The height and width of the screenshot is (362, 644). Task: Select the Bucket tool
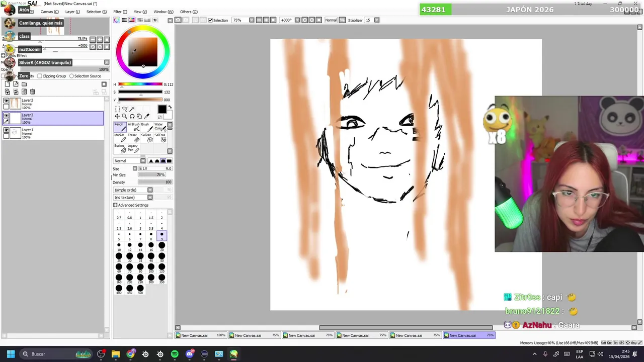click(x=119, y=148)
